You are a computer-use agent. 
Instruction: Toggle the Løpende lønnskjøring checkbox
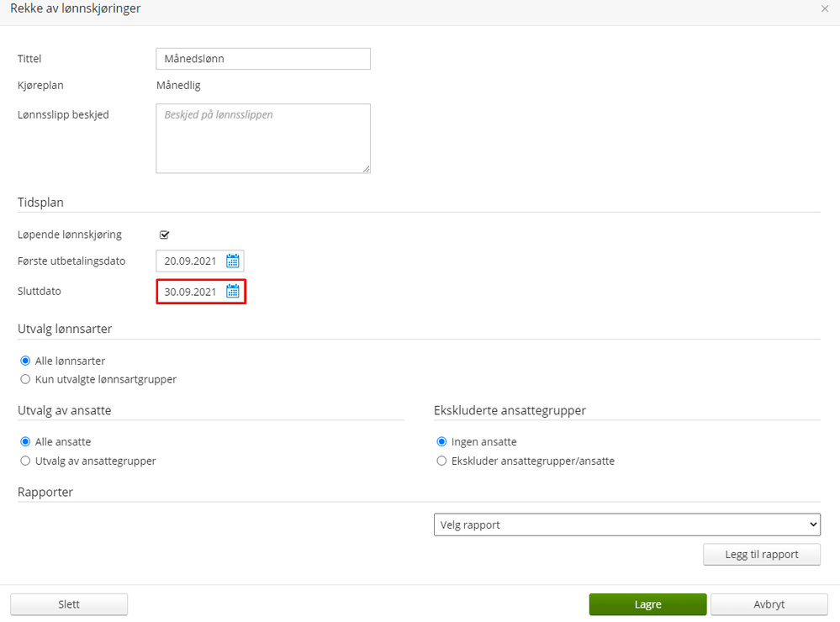pyautogui.click(x=165, y=235)
